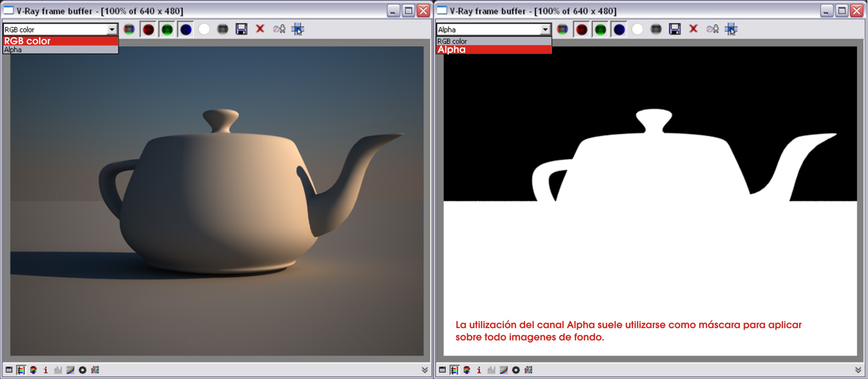Expand the RGB color channel dropdown arrow
The image size is (868, 379).
point(111,29)
